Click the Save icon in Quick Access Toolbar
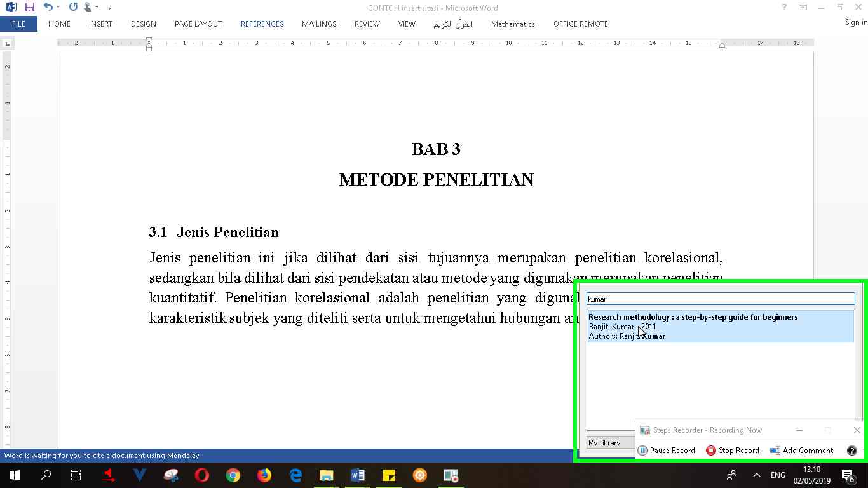The height and width of the screenshot is (488, 868). [29, 8]
